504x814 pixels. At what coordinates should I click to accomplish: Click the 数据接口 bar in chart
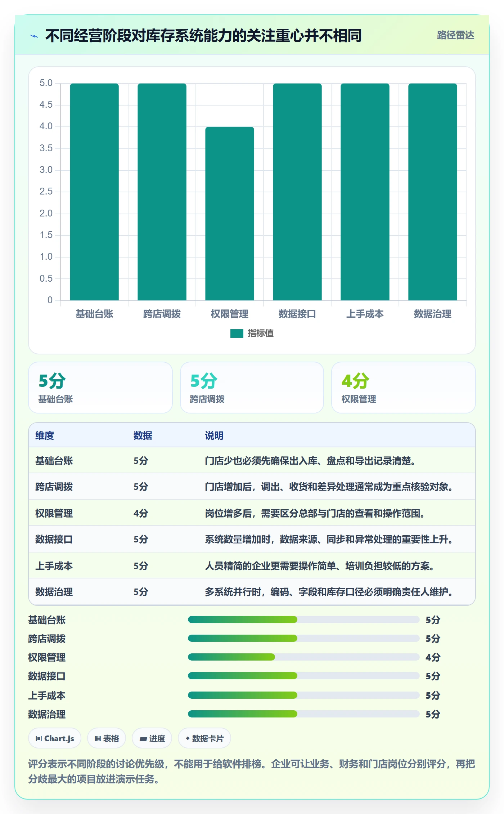point(297,192)
